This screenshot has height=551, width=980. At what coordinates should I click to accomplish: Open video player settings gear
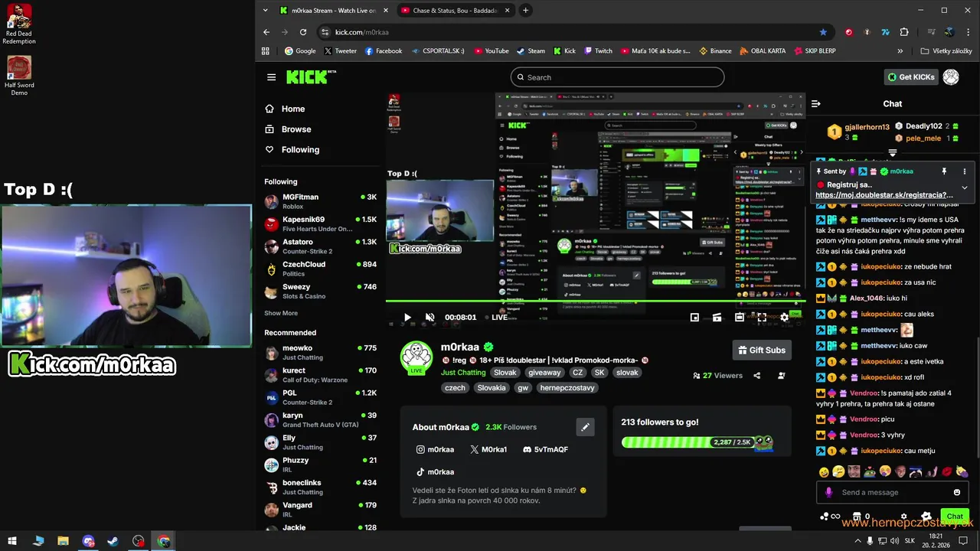[784, 317]
